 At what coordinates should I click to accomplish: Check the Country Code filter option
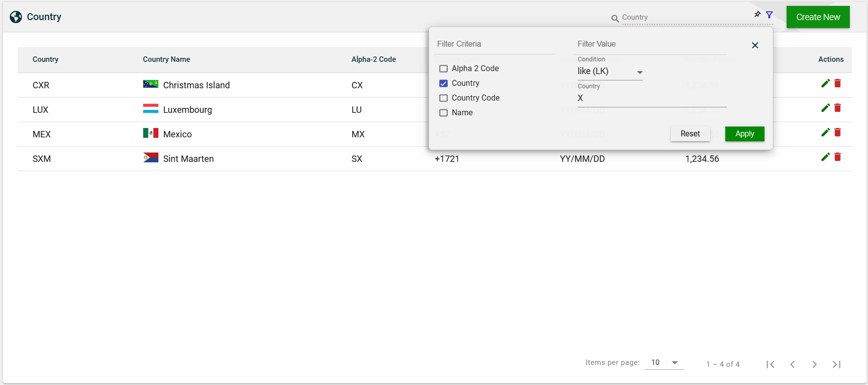443,98
